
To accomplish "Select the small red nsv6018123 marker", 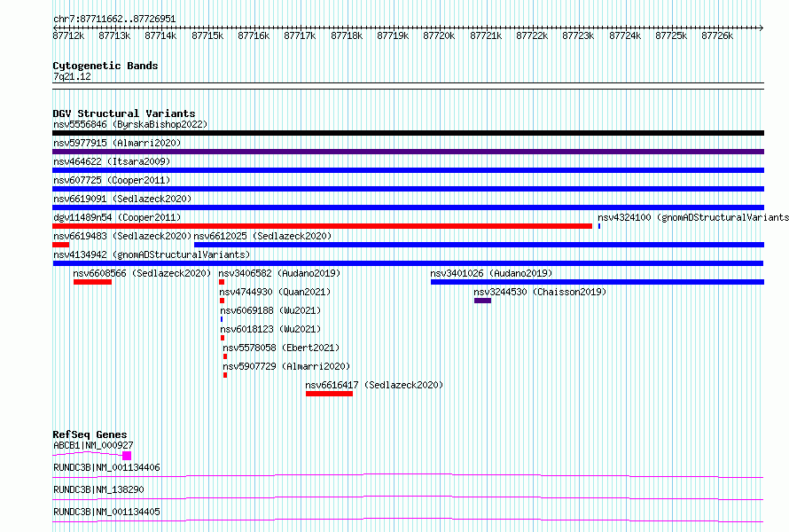I will [223, 338].
